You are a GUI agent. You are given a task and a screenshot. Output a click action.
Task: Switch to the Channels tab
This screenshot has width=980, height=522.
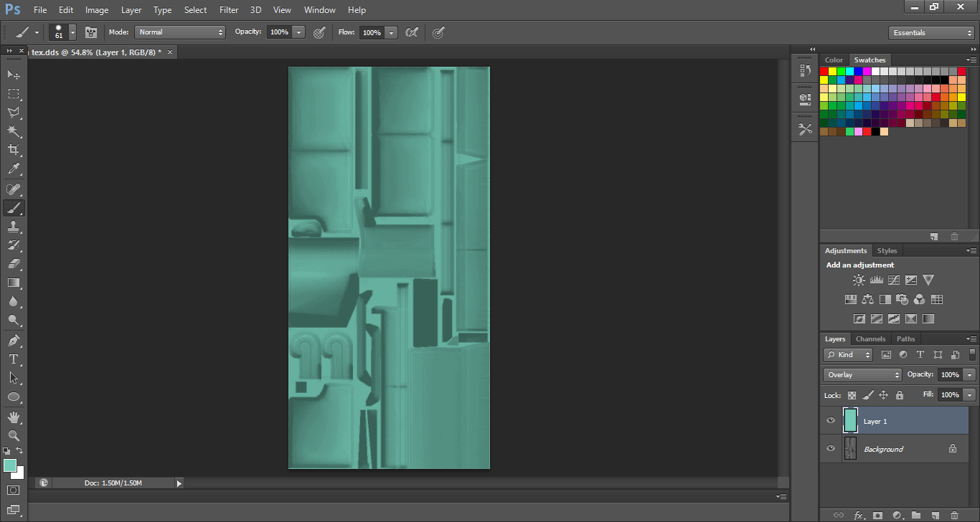coord(870,339)
